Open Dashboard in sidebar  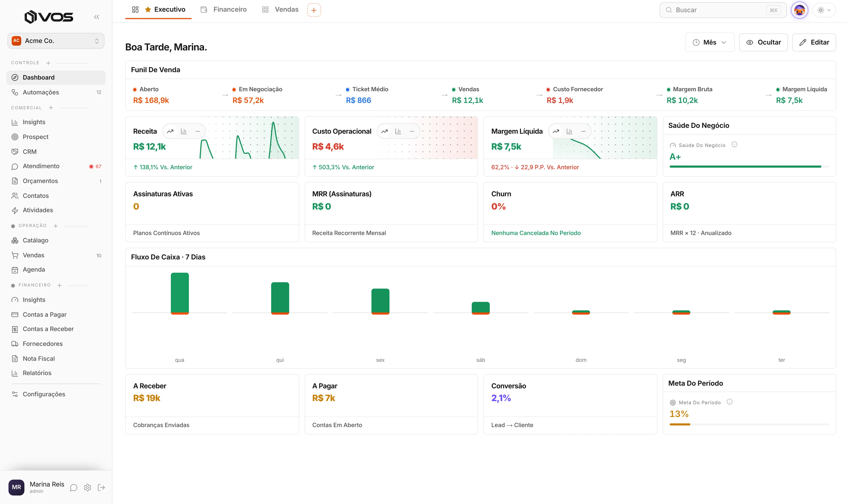coord(56,77)
